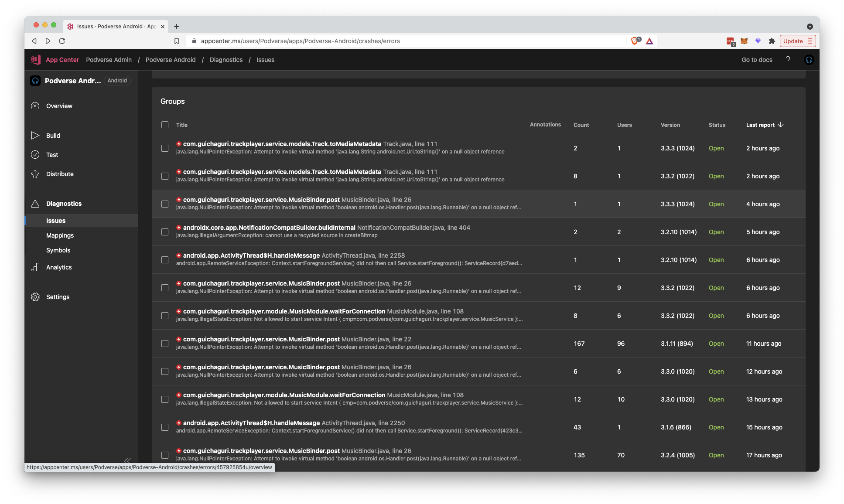
Task: Open Distribute via its branching icon
Action: 35,174
